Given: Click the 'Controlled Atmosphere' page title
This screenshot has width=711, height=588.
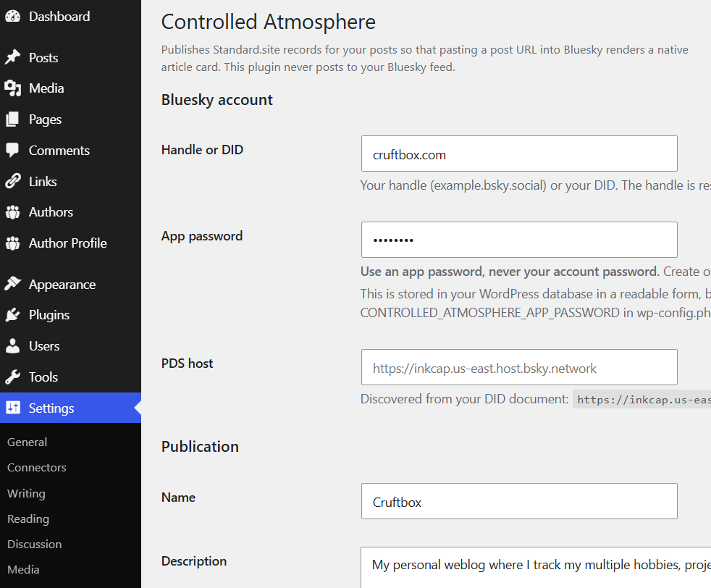Looking at the screenshot, I should [269, 22].
